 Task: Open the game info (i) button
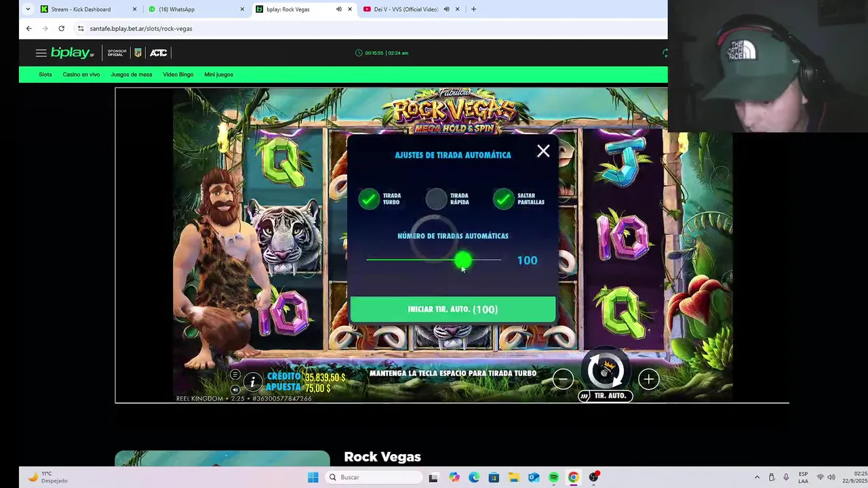(253, 382)
